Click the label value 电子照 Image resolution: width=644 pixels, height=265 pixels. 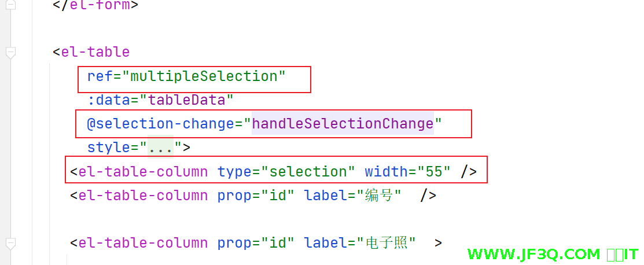point(387,243)
